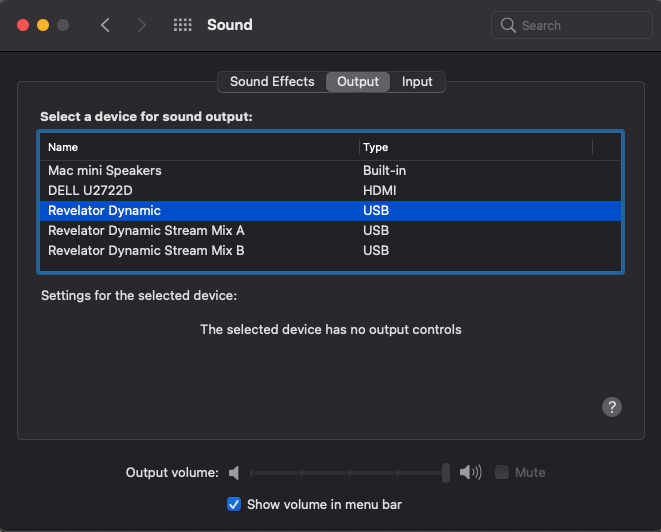Uncheck Show volume in menu bar
The image size is (661, 532).
click(x=234, y=504)
